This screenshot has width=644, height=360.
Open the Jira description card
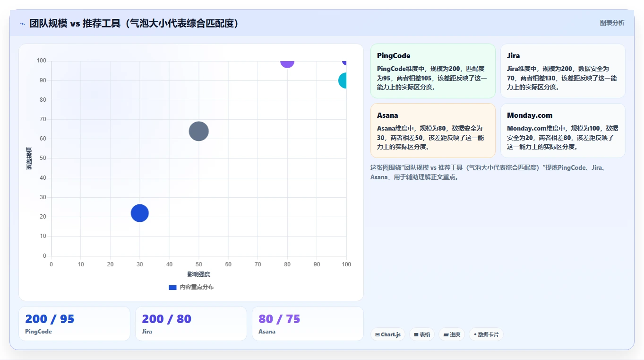(563, 71)
